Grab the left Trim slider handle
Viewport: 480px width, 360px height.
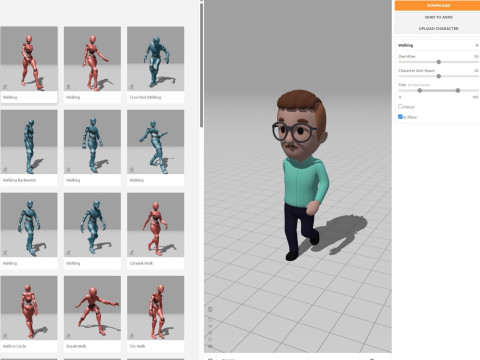[x=420, y=90]
